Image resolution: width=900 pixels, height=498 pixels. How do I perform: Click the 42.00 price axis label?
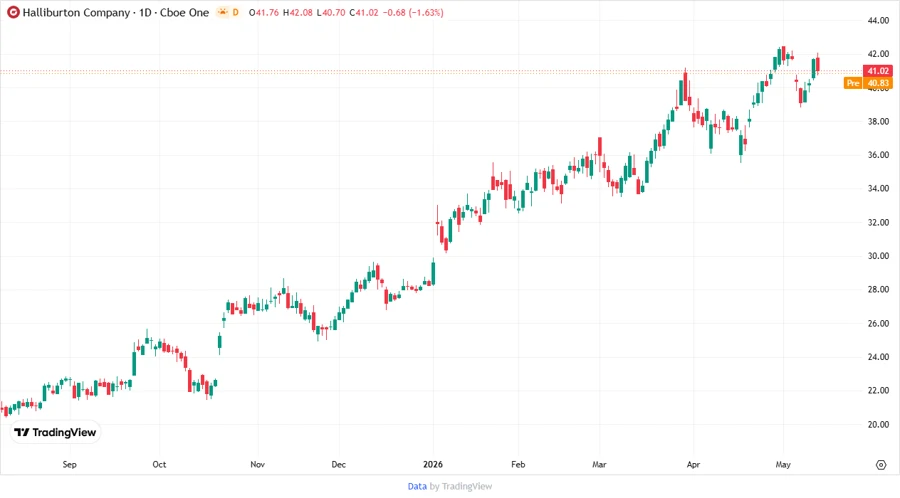coord(878,54)
